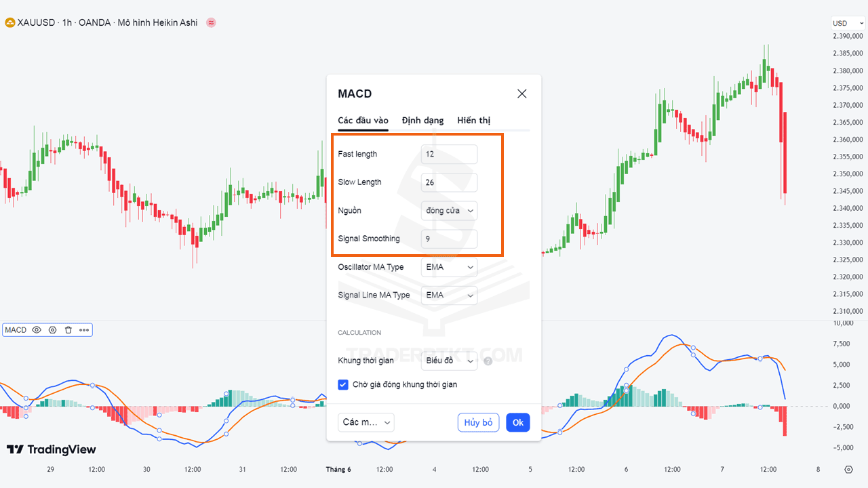Switch to the Các đầu vào tab

tap(363, 120)
